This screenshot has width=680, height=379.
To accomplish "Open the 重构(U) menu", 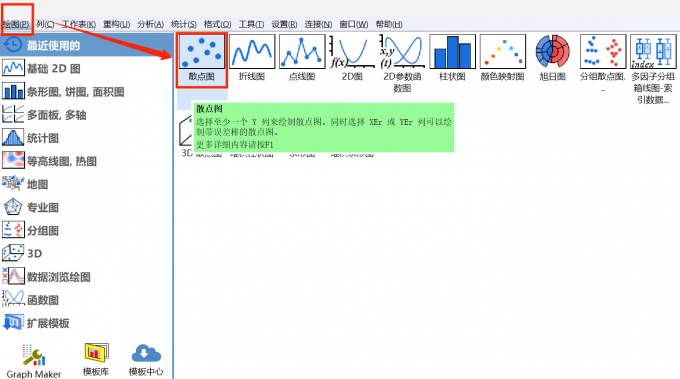I will [116, 24].
